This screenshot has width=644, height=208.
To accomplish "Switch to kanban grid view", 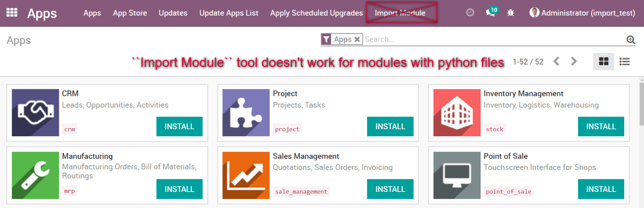I will (604, 61).
